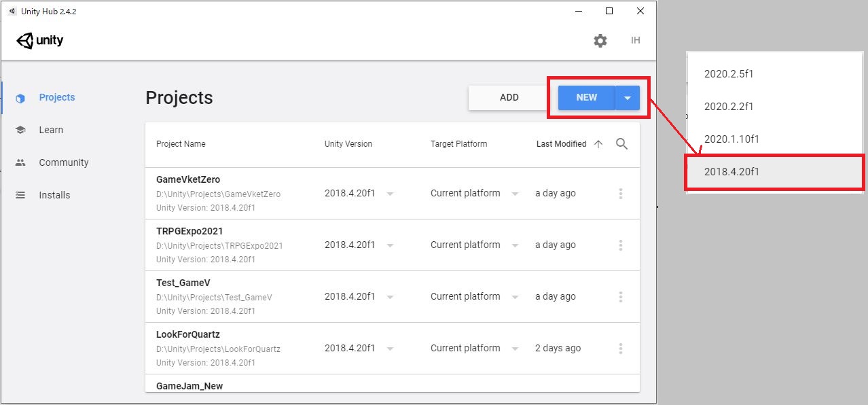Open more options for TRPGExpo2021

pyautogui.click(x=621, y=245)
